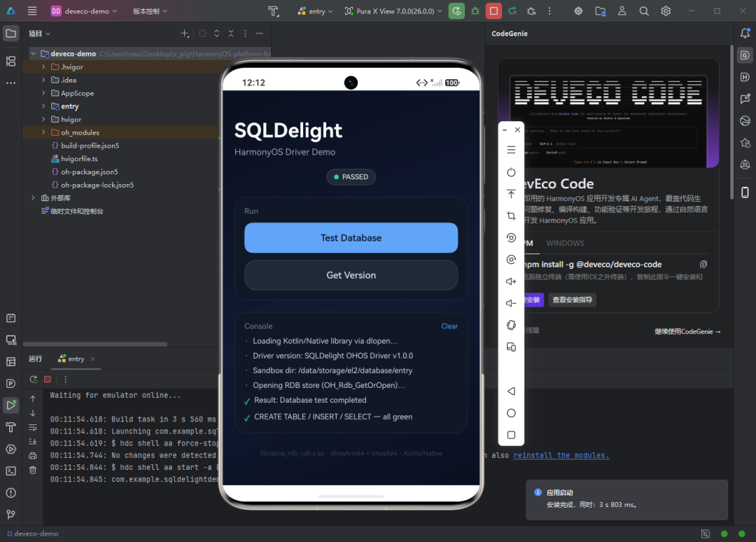Raise emulator volume
Image resolution: width=756 pixels, height=542 pixels.
511,281
